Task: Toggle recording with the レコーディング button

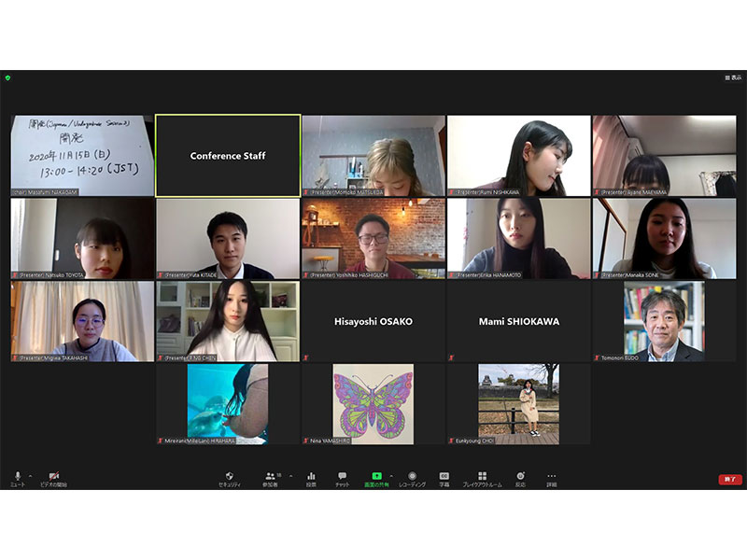Action: [412, 478]
